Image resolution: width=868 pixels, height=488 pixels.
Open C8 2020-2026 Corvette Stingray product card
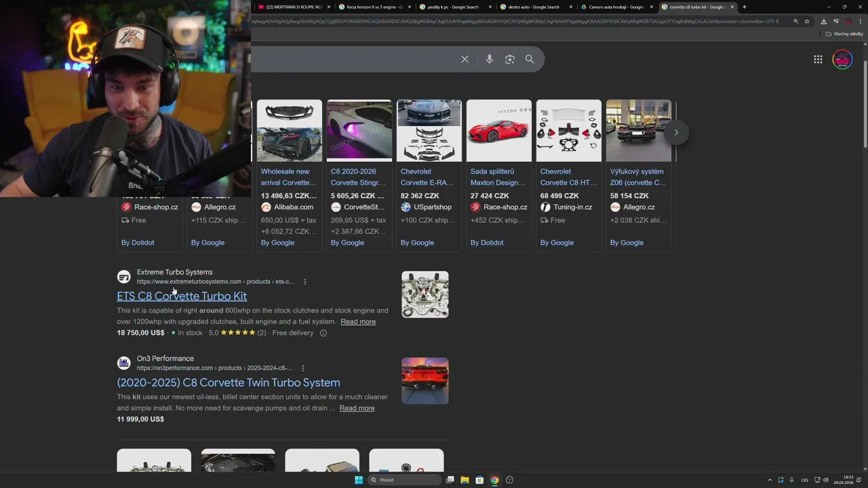click(358, 177)
